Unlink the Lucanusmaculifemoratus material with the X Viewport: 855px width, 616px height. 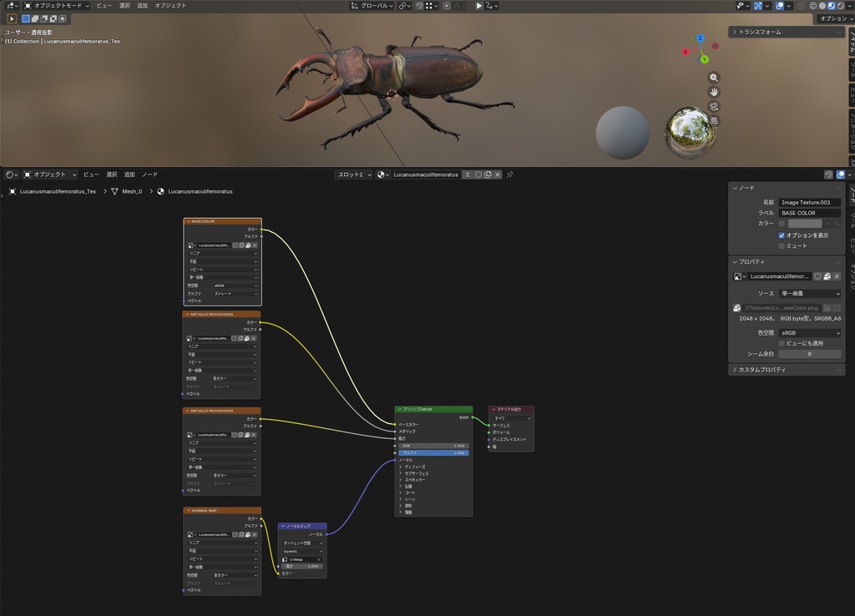point(498,174)
